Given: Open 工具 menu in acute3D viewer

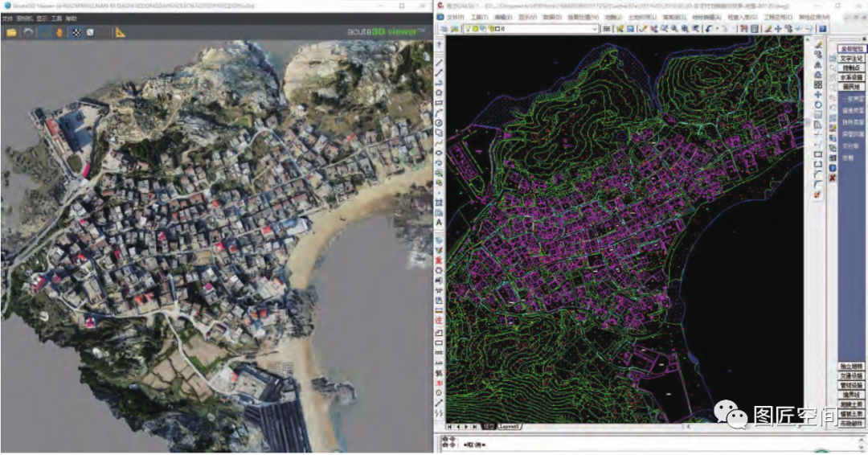Looking at the screenshot, I should (56, 18).
